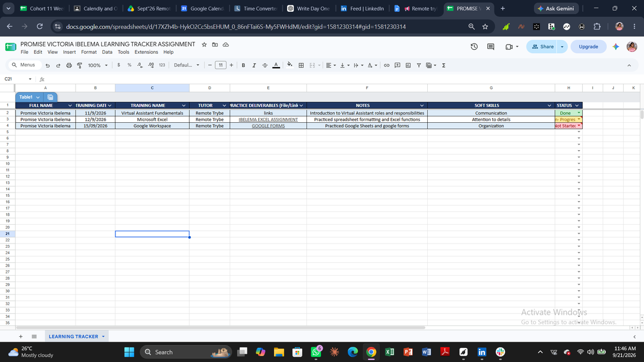Add a new sheet with plus

21,337
